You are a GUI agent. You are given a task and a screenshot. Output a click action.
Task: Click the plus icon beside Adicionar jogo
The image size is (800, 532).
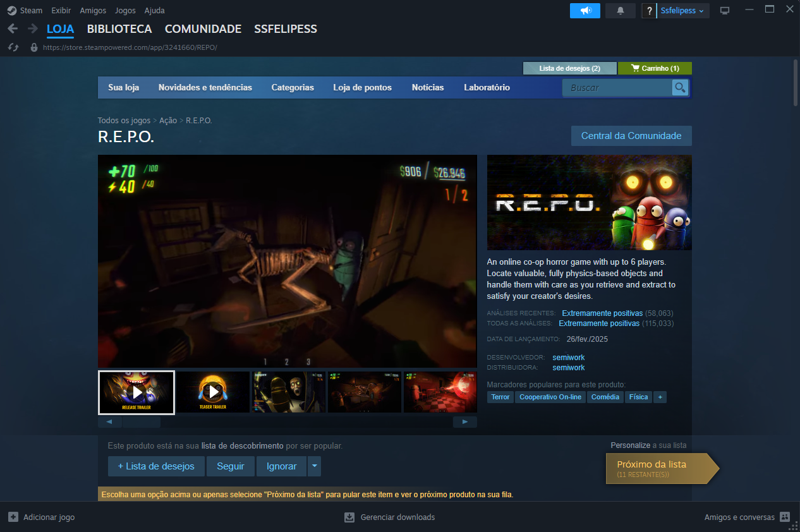pos(13,517)
